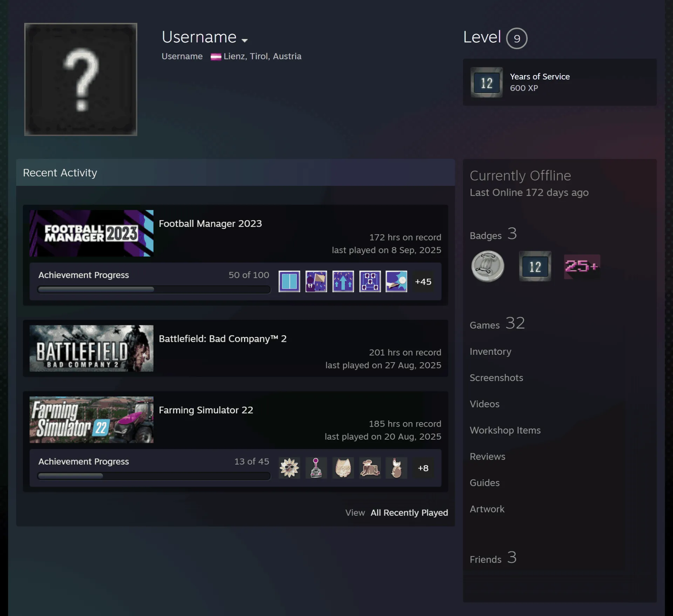Viewport: 673px width, 616px height.
Task: Select second Football Manager achievement icon
Action: 316,281
